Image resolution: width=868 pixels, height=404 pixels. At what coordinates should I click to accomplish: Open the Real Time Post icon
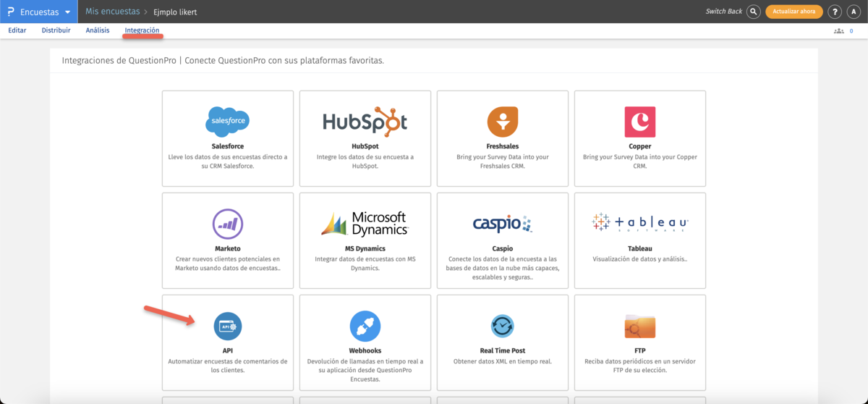[x=502, y=327]
